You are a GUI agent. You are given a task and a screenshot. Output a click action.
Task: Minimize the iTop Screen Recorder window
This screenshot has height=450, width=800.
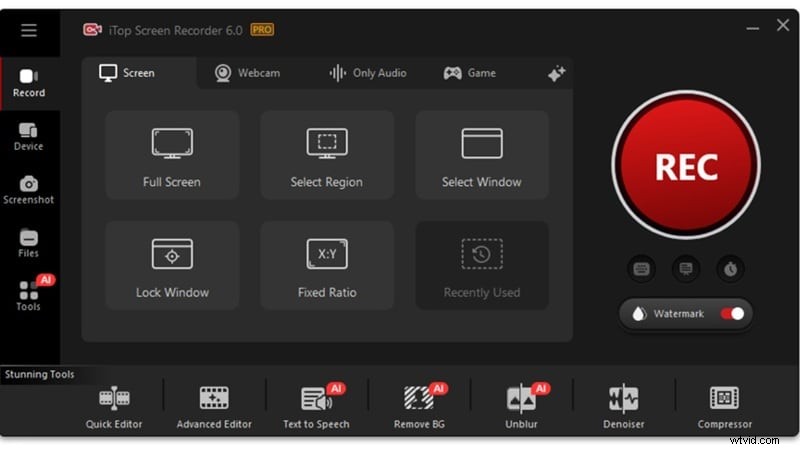click(753, 29)
